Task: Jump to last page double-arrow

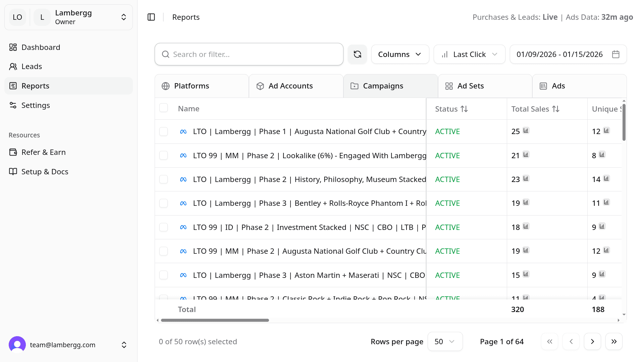Action: (614, 342)
